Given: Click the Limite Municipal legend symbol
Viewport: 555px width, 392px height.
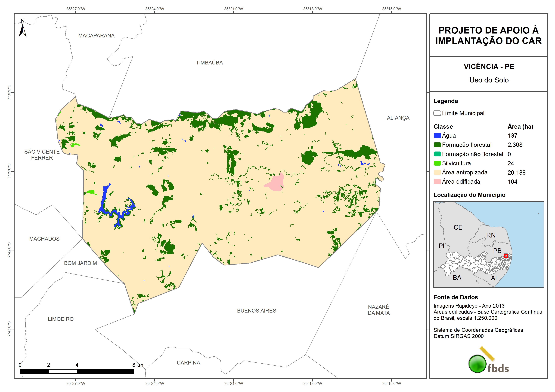Looking at the screenshot, I should tap(437, 113).
